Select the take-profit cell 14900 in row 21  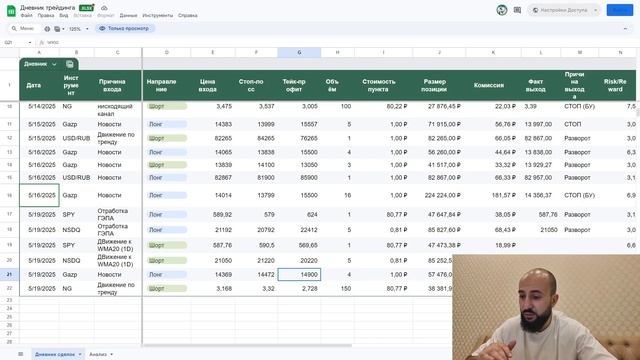tap(299, 275)
